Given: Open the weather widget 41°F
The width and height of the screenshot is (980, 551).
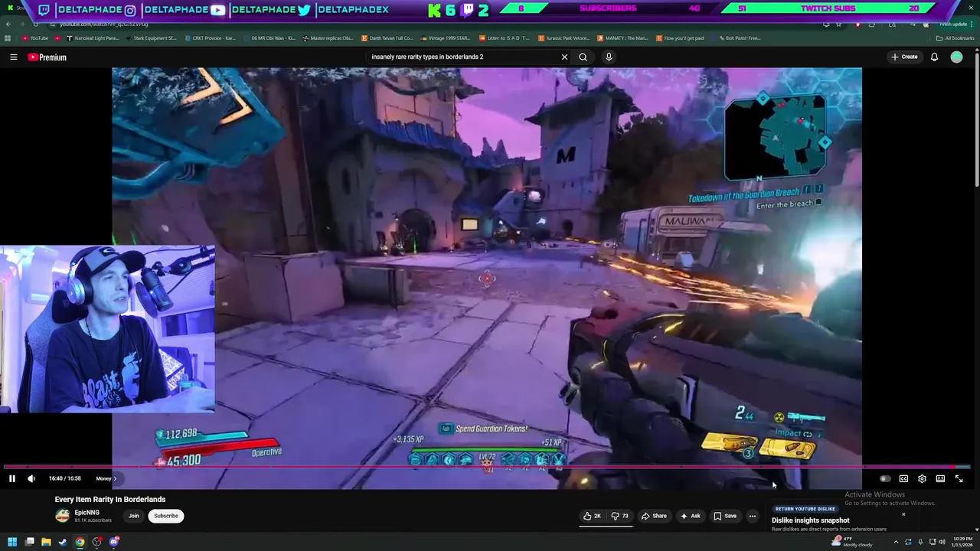Looking at the screenshot, I should [x=852, y=542].
